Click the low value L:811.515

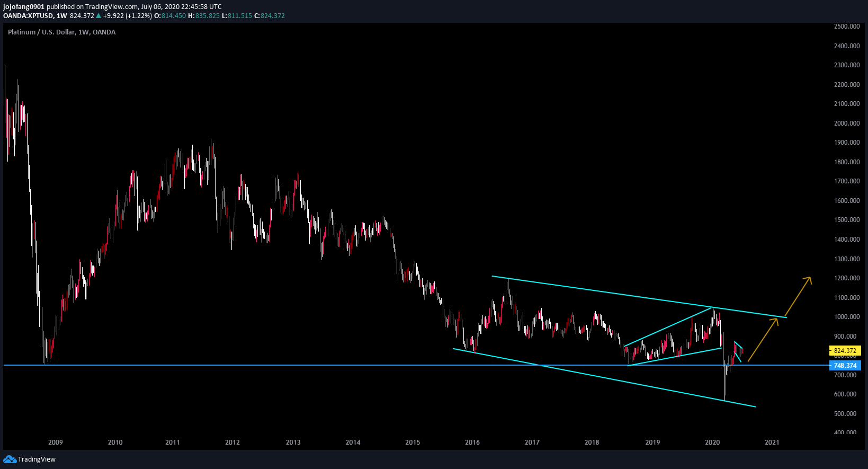pyautogui.click(x=237, y=16)
